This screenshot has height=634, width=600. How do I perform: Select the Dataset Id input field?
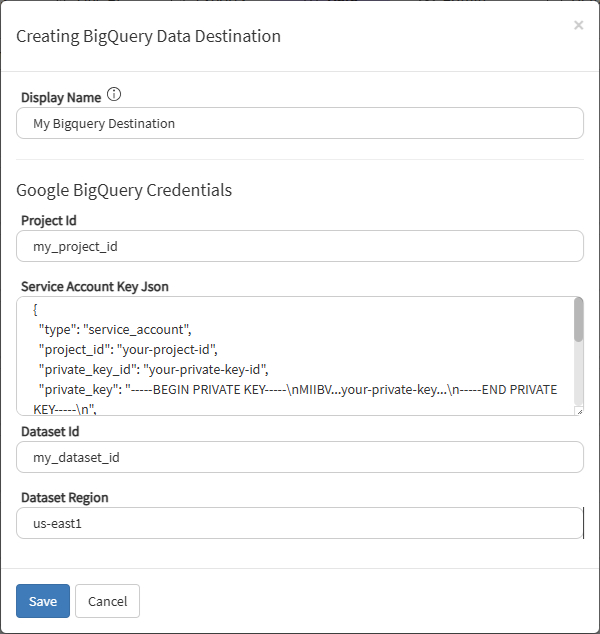pos(300,457)
